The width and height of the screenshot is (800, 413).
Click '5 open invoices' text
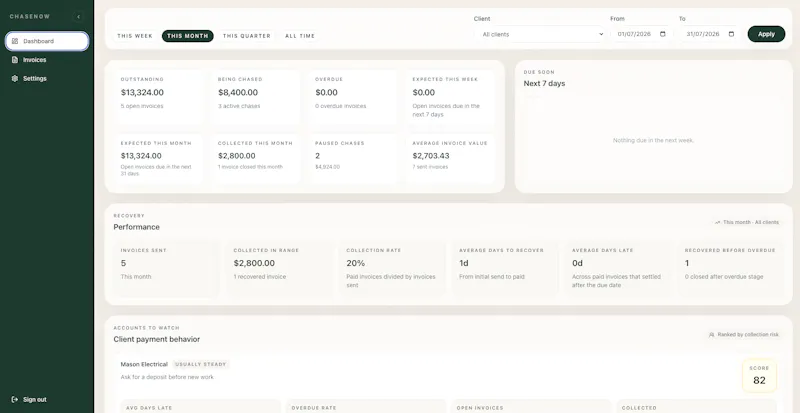142,106
